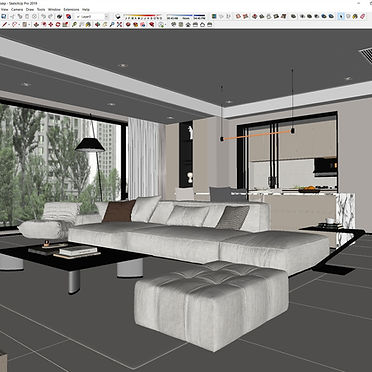
Task: Open the Draw menu
Action: click(30, 9)
